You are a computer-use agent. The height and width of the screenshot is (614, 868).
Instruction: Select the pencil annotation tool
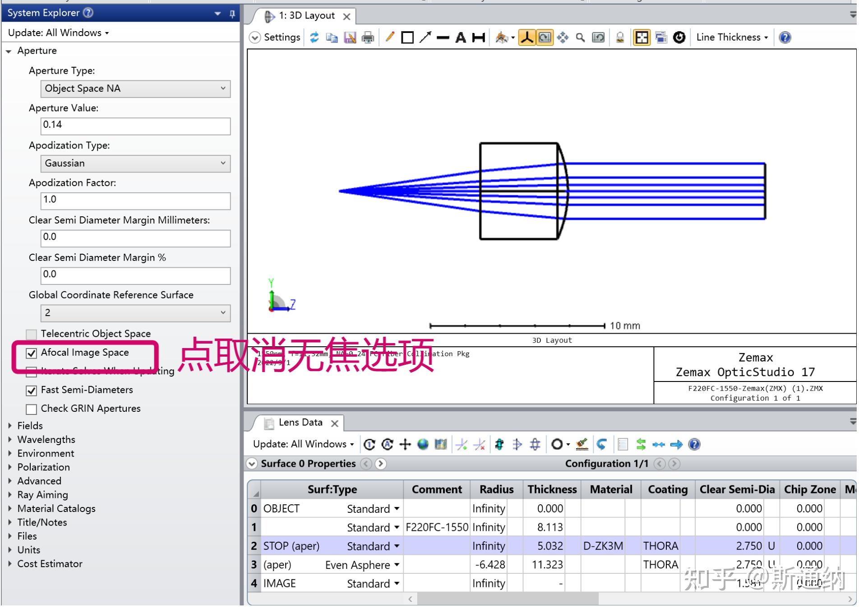tap(390, 37)
